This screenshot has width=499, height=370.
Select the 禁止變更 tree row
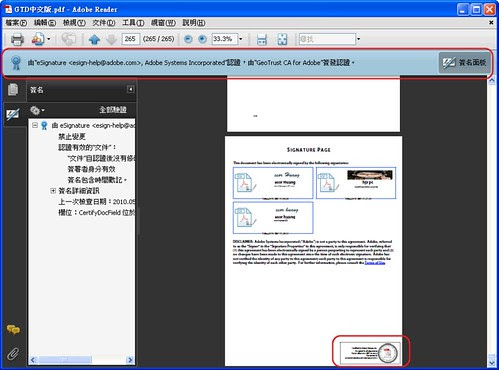(72, 136)
